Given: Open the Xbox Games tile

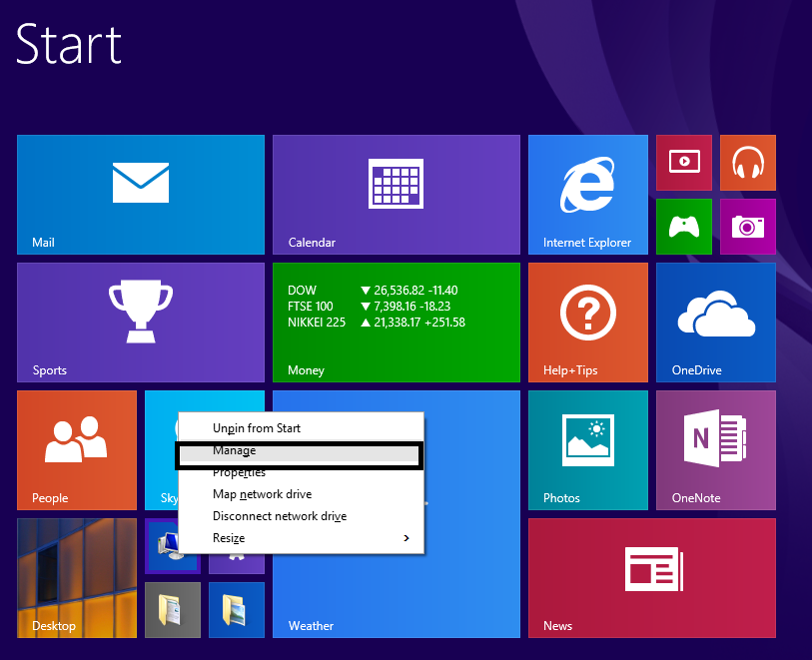Looking at the screenshot, I should 684,227.
